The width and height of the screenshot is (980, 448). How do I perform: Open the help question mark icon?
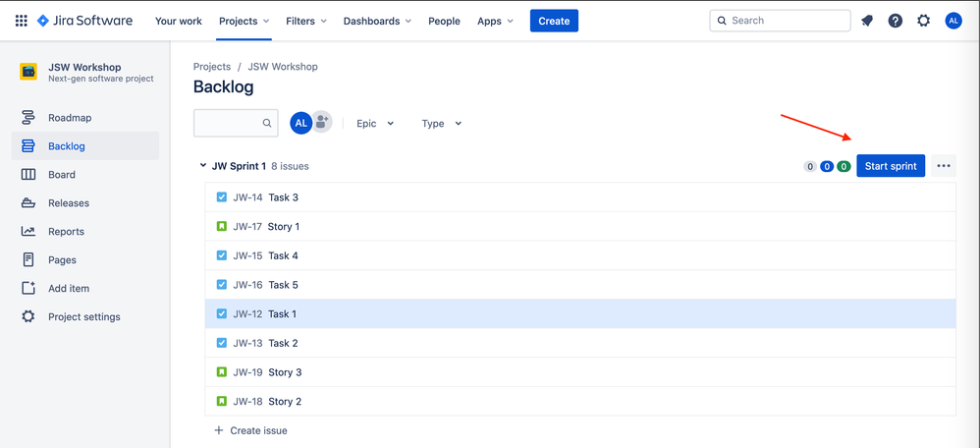[895, 21]
